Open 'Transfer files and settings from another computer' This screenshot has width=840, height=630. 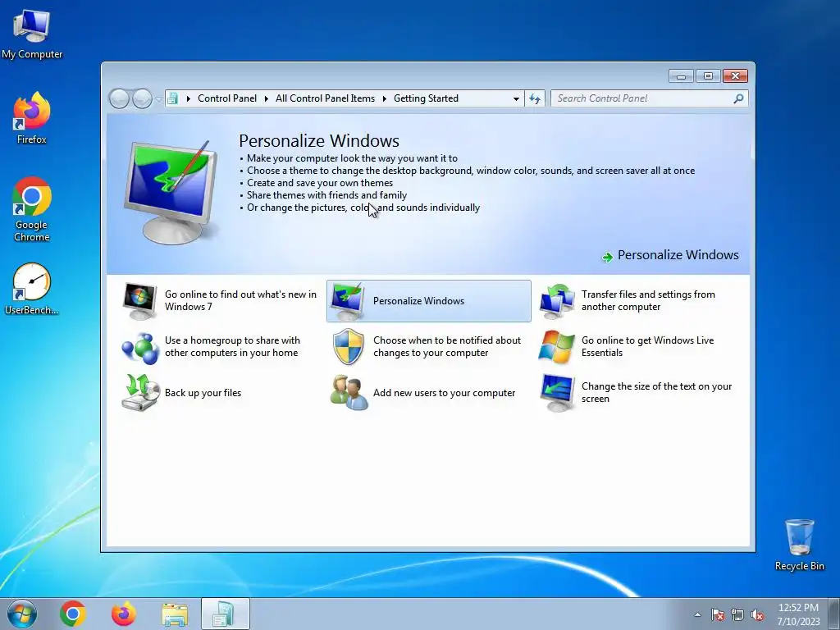click(x=648, y=300)
